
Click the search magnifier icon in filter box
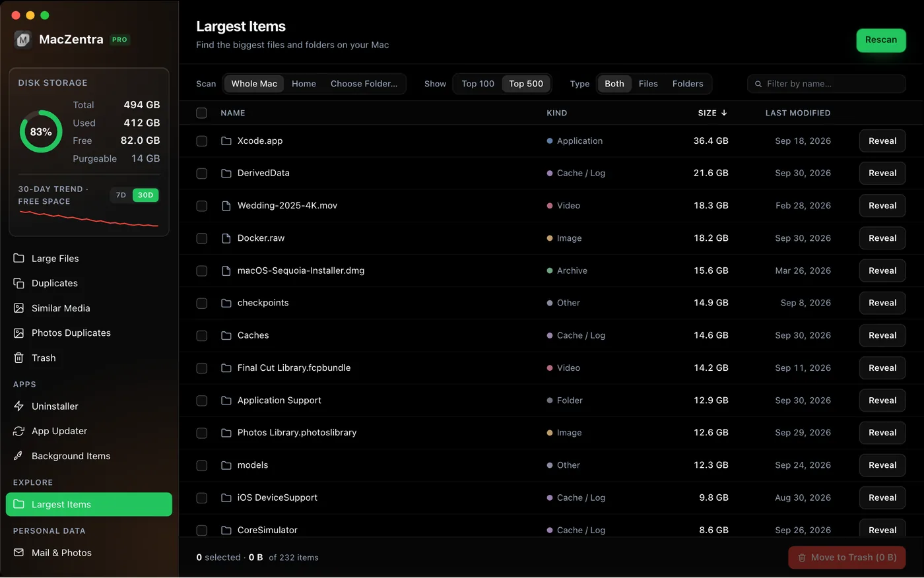pos(758,84)
